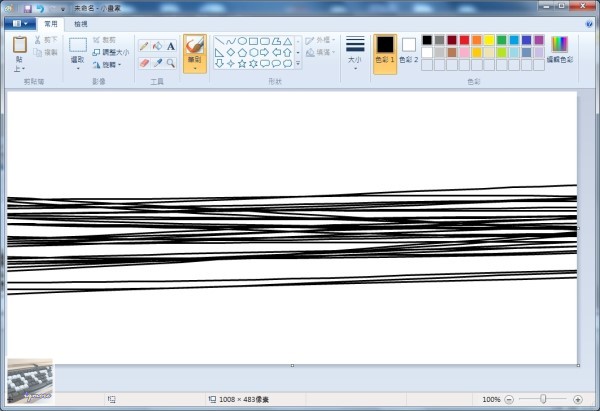Click the scissors Cut (剪下) icon
600x411 pixels.
coord(38,39)
